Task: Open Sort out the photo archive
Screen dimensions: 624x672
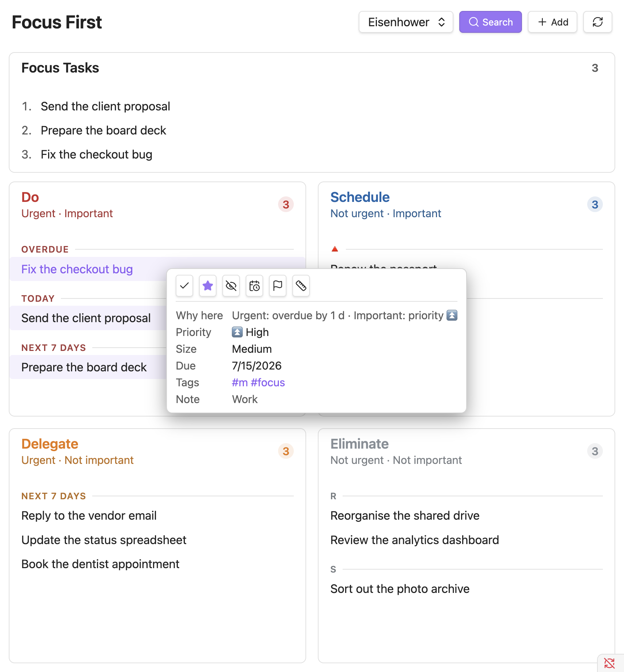Action: tap(400, 589)
